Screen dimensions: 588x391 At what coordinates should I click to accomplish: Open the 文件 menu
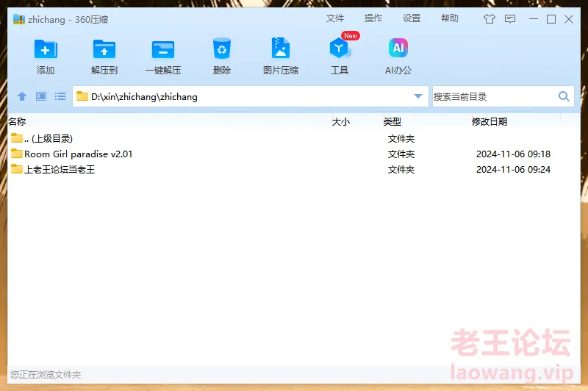tap(335, 18)
